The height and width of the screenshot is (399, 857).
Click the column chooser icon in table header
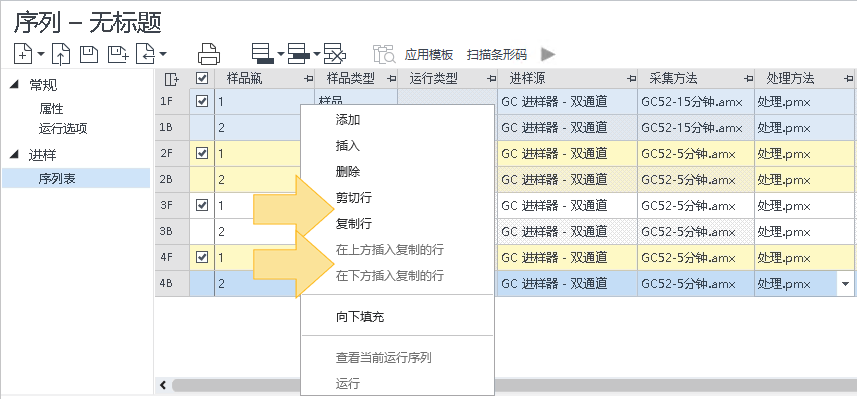pyautogui.click(x=172, y=79)
